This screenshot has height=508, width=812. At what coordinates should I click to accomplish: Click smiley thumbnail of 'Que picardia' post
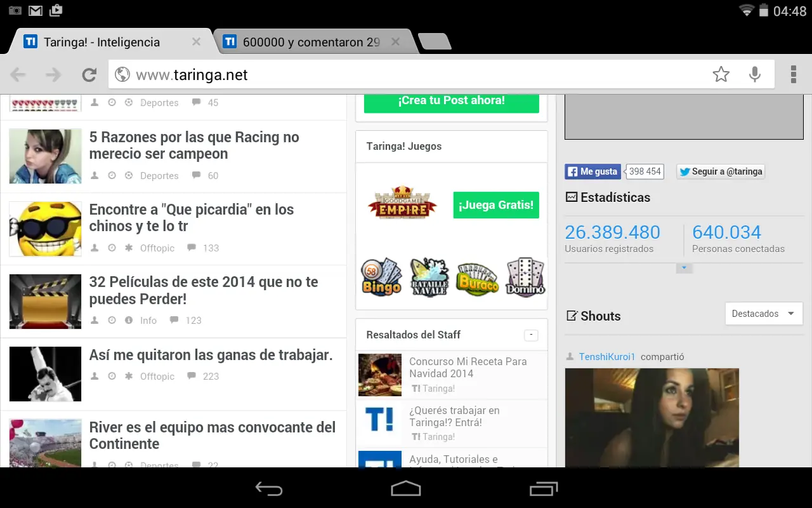(x=45, y=229)
